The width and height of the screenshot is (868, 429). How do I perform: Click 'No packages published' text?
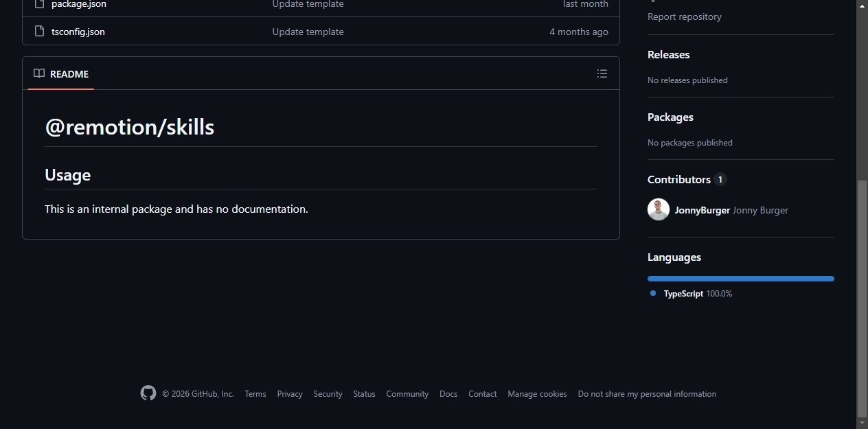point(690,143)
